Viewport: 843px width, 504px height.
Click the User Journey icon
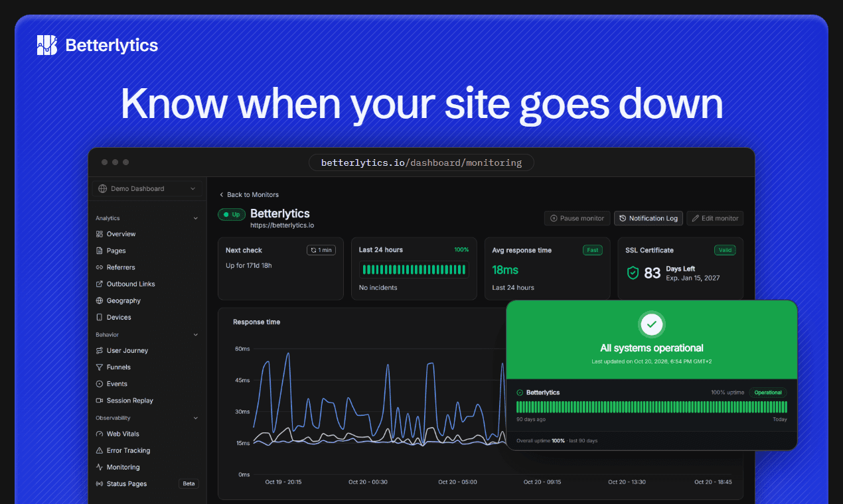tap(100, 350)
